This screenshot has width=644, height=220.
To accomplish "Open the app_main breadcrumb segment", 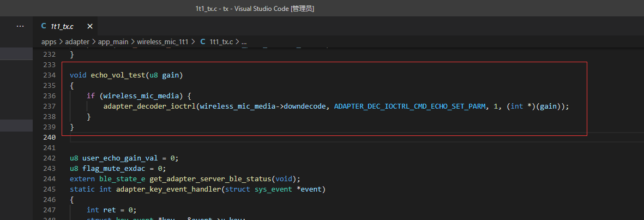I will [x=113, y=41].
